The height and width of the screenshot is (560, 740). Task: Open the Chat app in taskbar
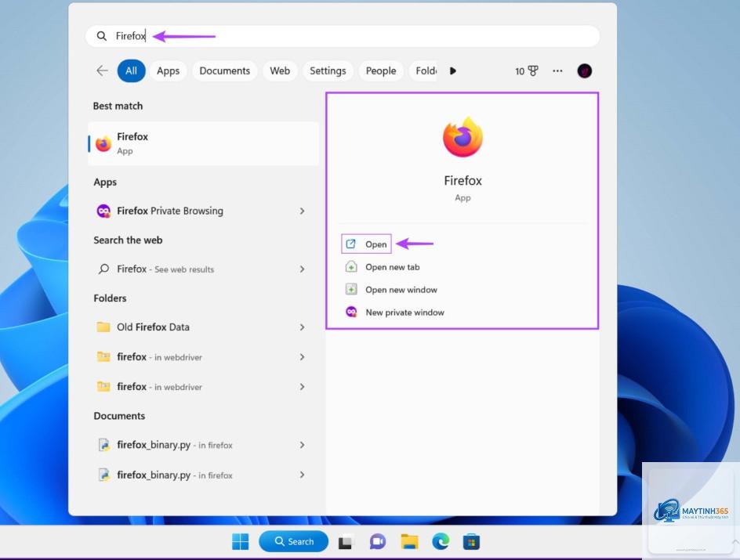378,542
